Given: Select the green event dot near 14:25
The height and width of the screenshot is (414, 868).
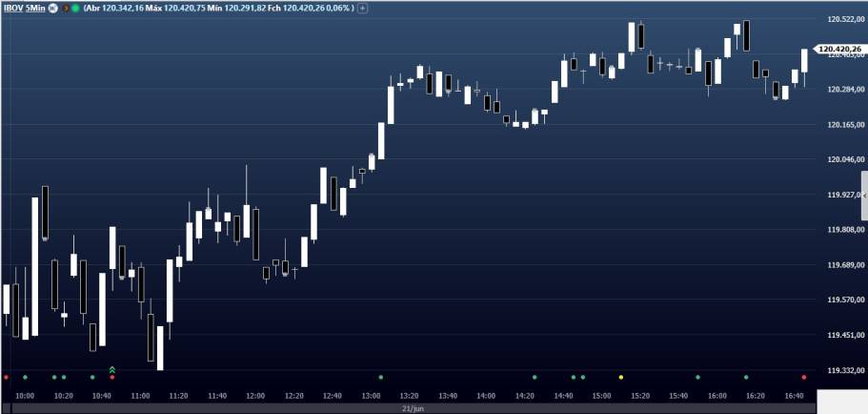Looking at the screenshot, I should pos(535,378).
